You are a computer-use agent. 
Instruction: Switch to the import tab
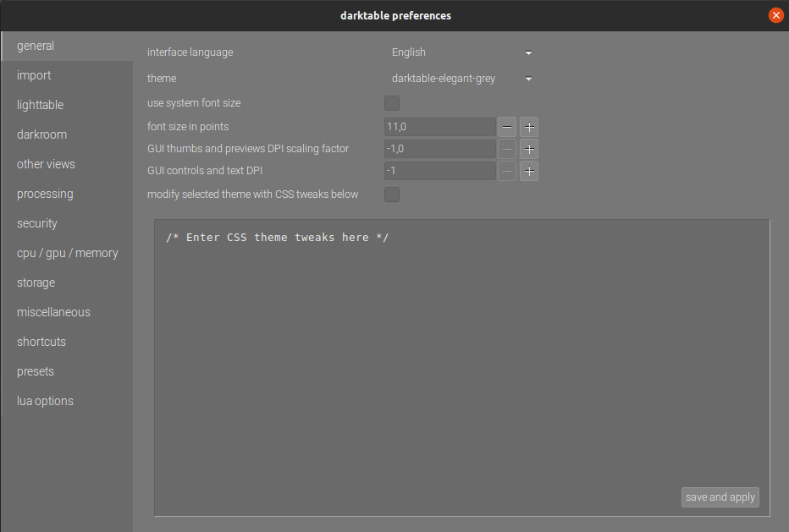[x=67, y=75]
